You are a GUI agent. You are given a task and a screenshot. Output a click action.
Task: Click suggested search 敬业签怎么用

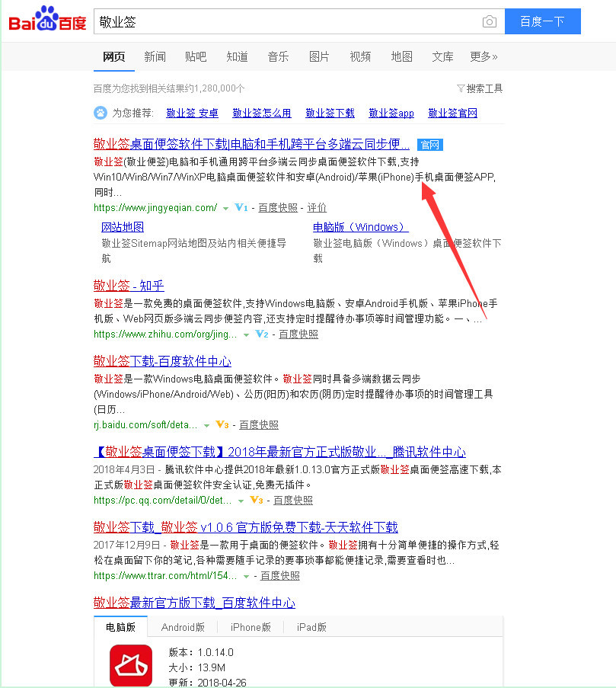coord(262,113)
